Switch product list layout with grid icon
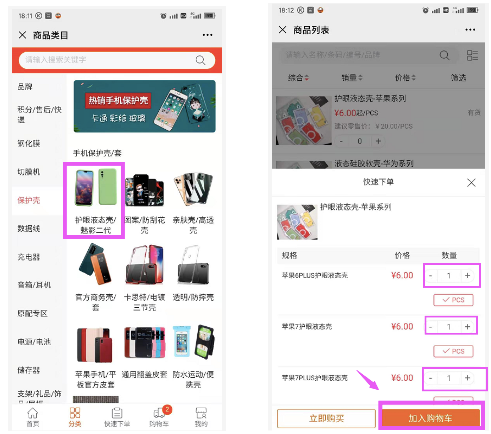 tap(472, 55)
